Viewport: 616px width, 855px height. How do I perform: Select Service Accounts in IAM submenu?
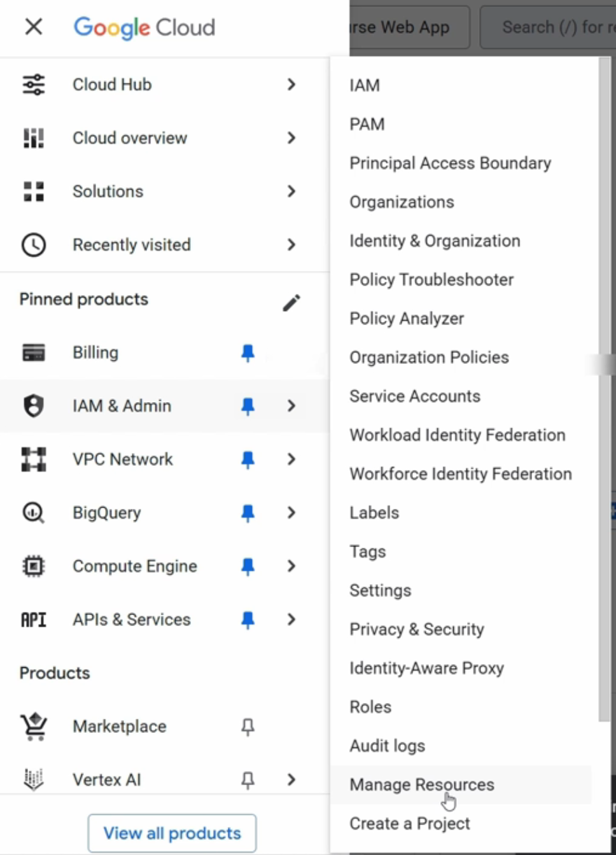click(x=415, y=396)
